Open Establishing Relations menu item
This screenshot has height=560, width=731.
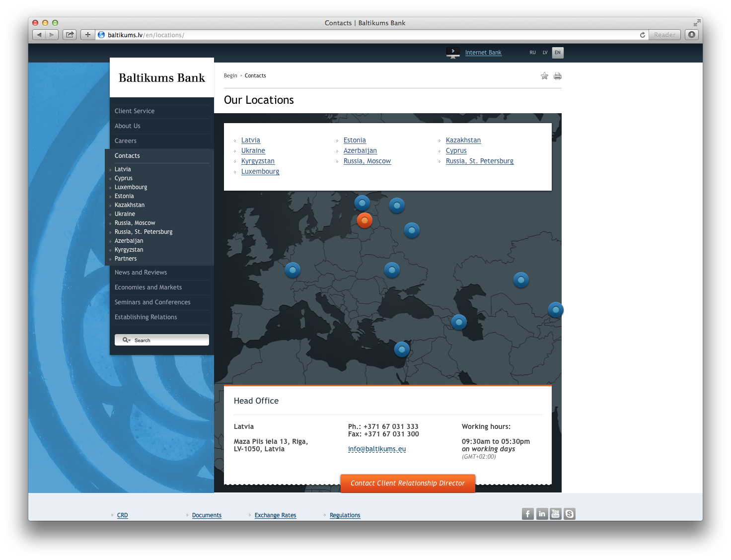(146, 317)
